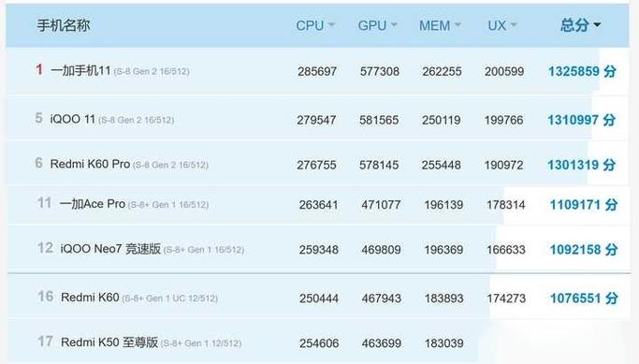Select GPU value 577308
639x364 pixels.
380,72
